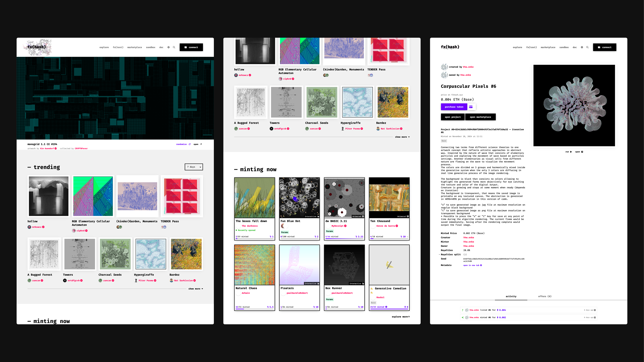
Task: Switch to the offers (0) tab
Action: 545,296
